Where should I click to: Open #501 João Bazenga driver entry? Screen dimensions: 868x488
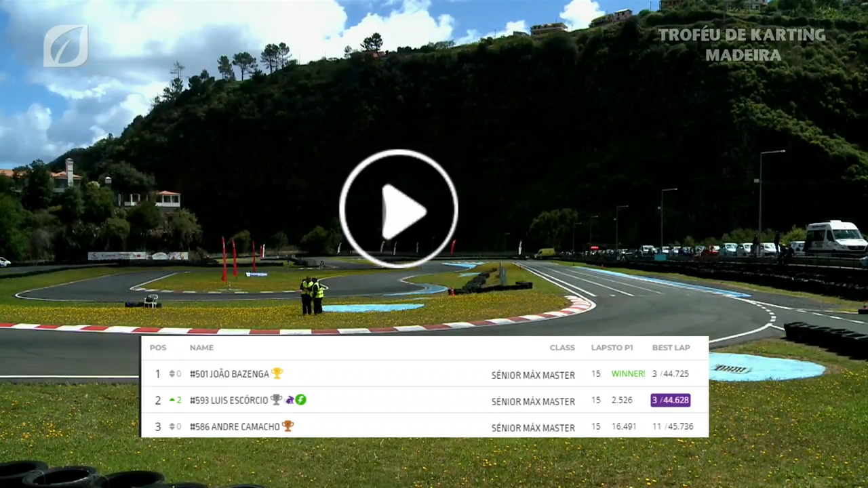tap(229, 374)
